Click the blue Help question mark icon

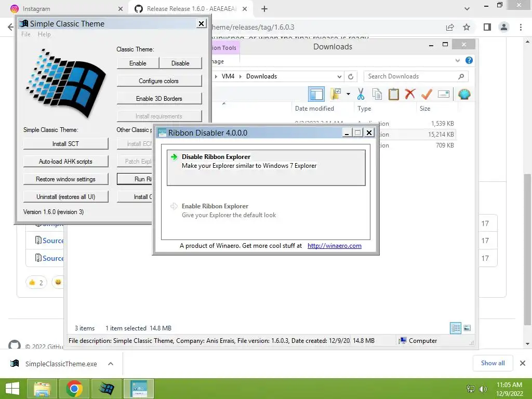469,60
